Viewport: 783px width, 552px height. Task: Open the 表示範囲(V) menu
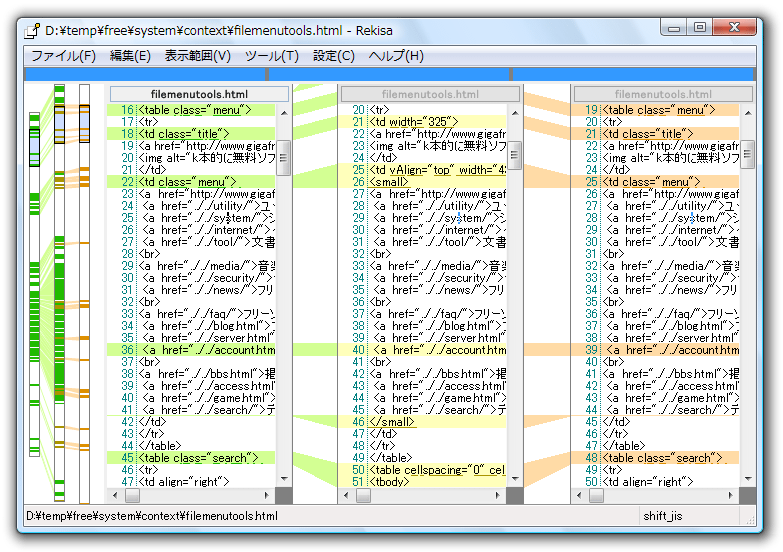198,55
